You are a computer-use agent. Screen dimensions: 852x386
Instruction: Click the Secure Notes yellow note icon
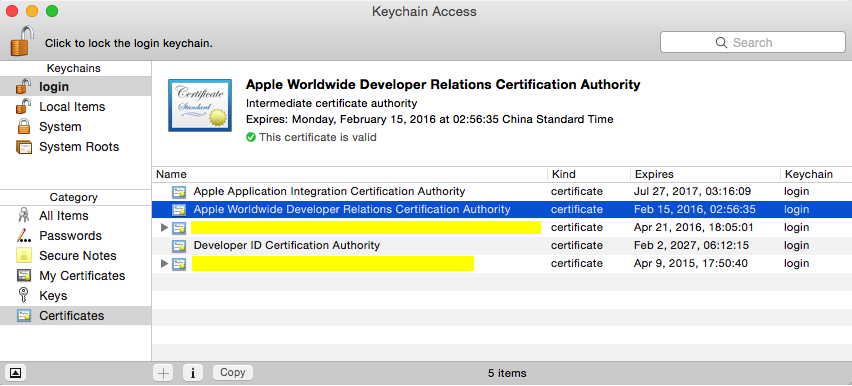pos(24,256)
